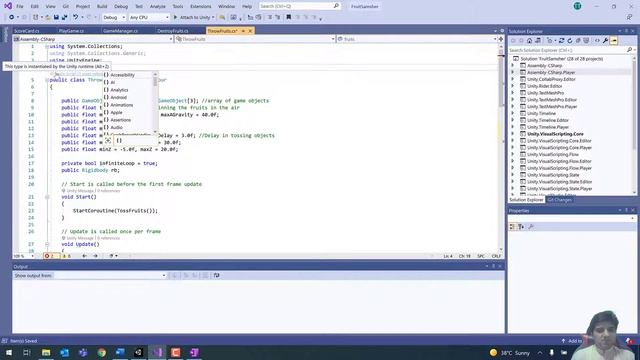Click the Save All toolbar icon
This screenshot has width=640, height=360.
point(64,17)
